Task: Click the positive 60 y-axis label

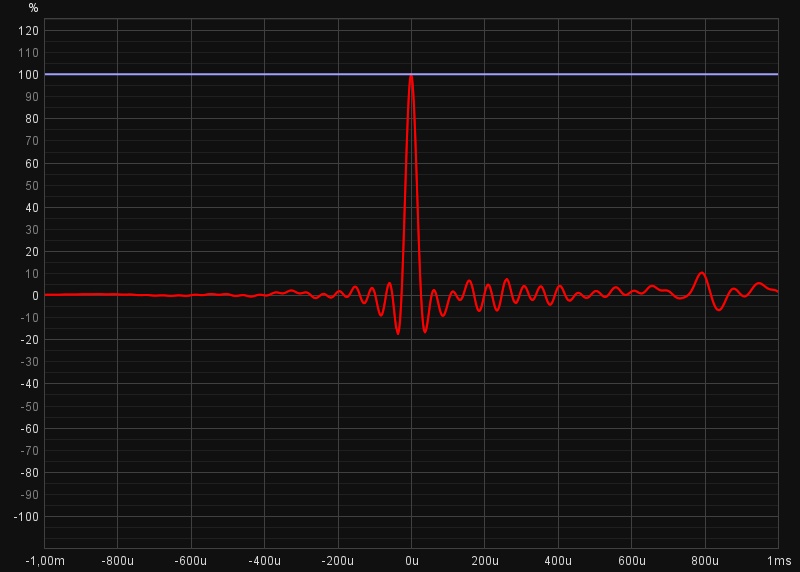Action: (x=32, y=164)
